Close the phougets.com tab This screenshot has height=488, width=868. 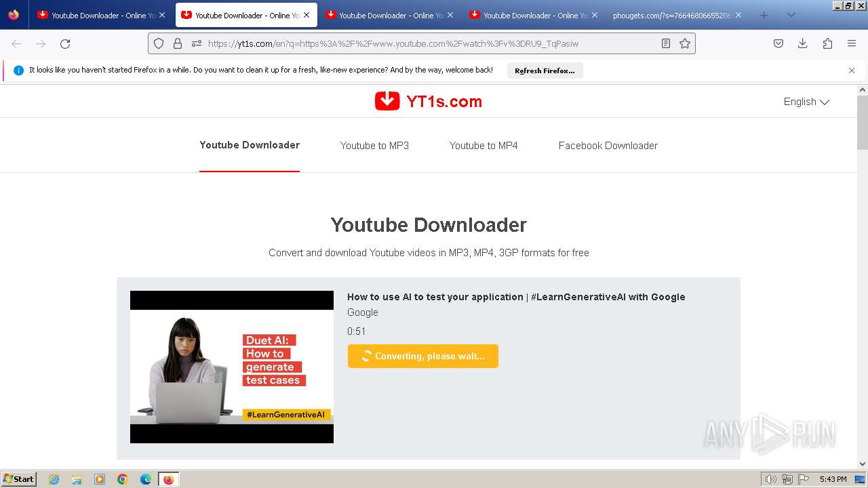point(738,15)
